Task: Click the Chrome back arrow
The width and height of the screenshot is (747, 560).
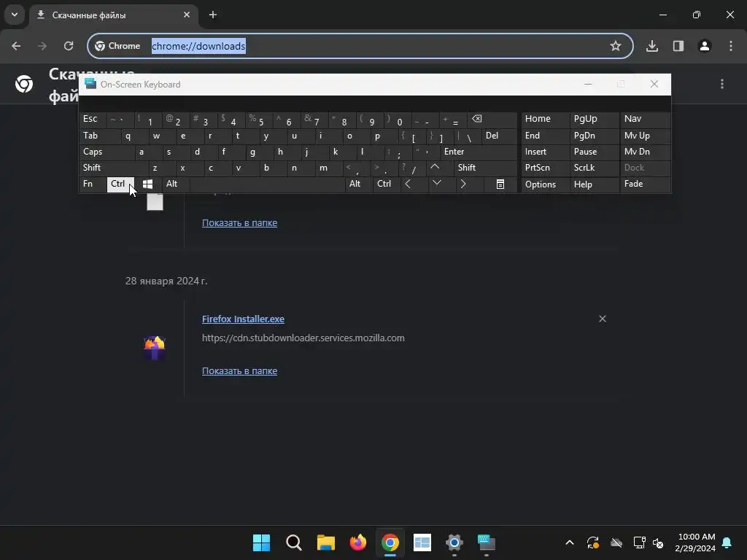Action: 16,46
